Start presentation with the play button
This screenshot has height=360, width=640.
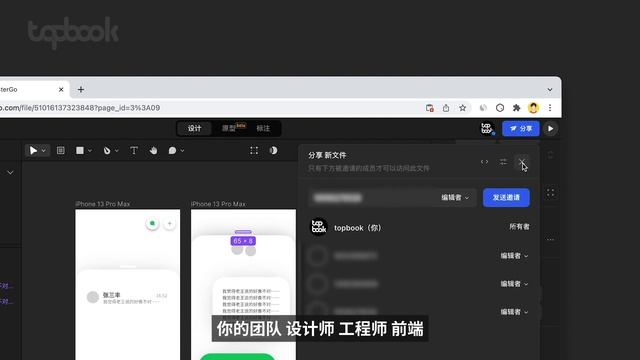551,129
